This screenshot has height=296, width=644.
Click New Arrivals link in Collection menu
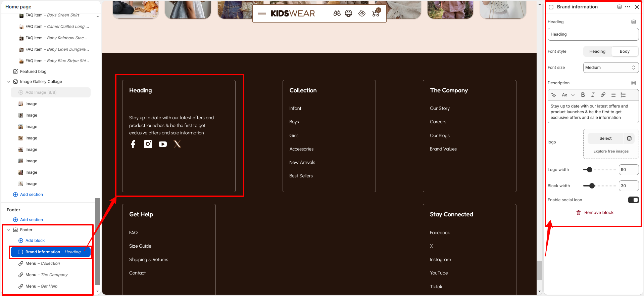point(302,162)
